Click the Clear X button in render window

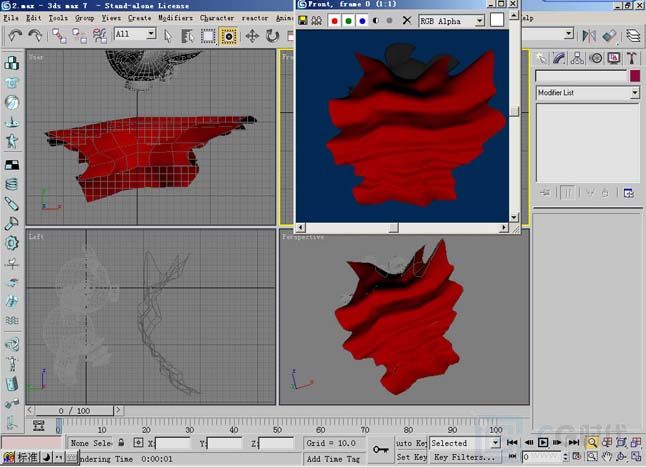point(407,20)
